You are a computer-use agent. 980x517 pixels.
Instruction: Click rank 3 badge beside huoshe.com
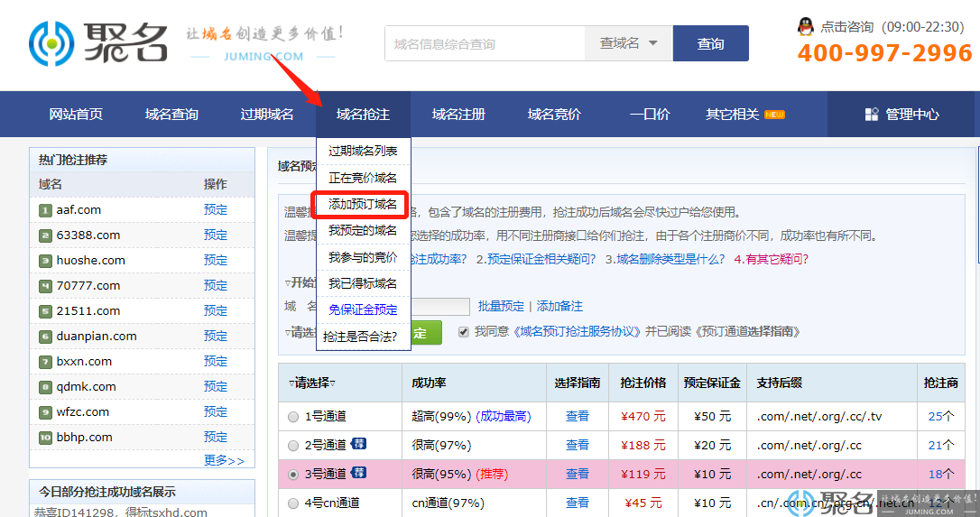[45, 261]
